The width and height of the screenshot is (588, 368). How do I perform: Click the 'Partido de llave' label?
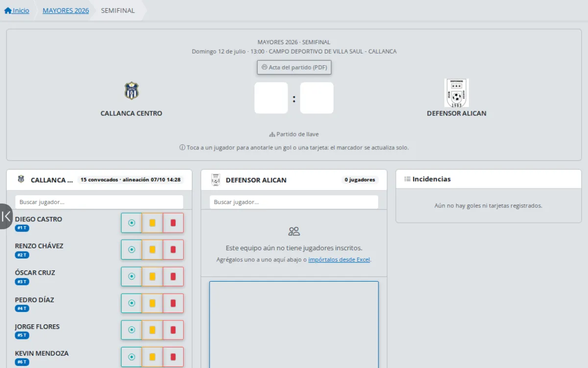point(294,134)
